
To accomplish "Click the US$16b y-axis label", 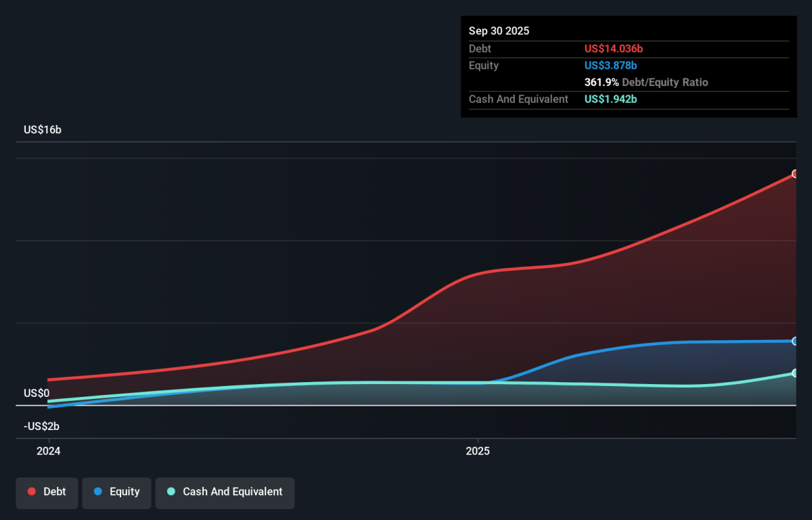I will [43, 130].
